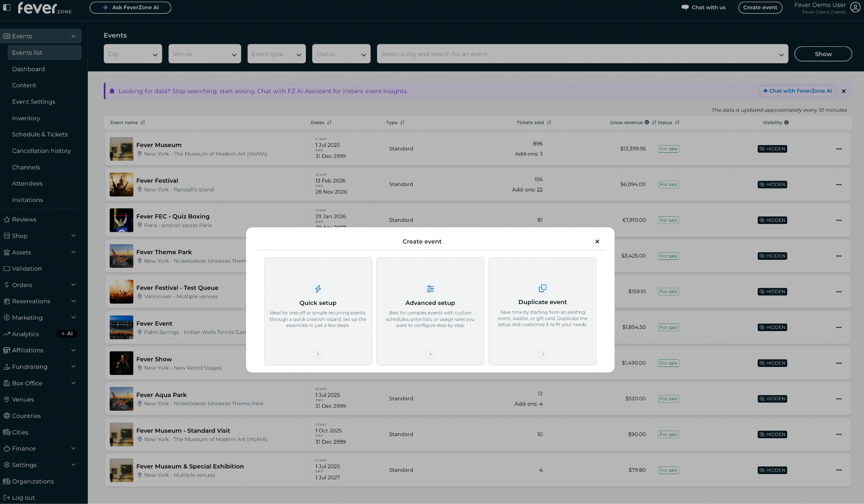Open the Venue filter dropdown
This screenshot has width=864, height=504.
pos(205,54)
